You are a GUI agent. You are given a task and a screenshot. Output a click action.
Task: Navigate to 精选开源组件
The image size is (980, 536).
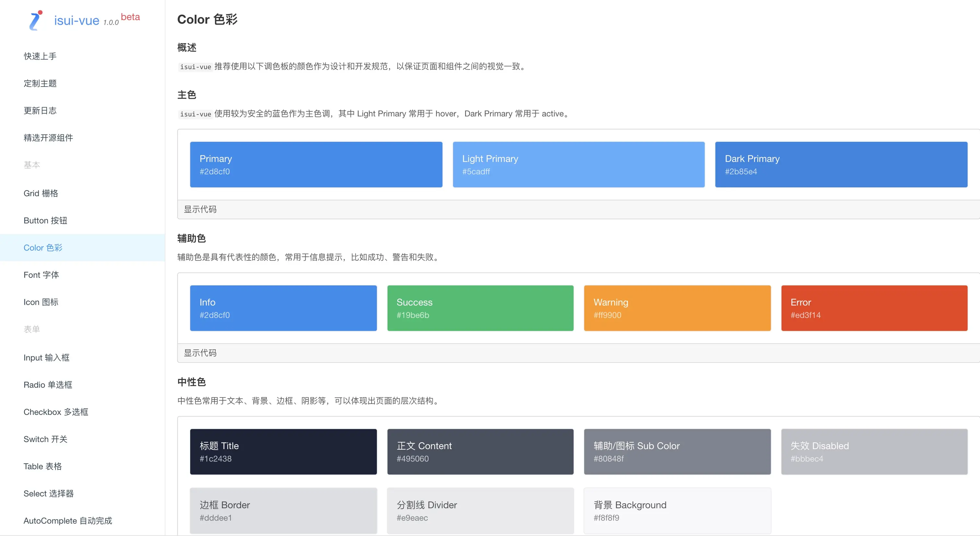click(48, 138)
